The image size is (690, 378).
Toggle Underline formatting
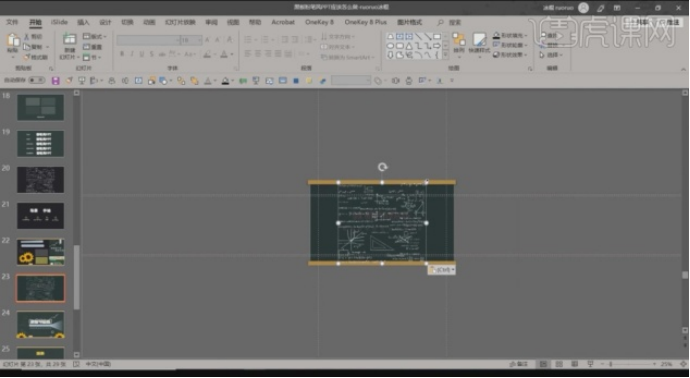[142, 54]
